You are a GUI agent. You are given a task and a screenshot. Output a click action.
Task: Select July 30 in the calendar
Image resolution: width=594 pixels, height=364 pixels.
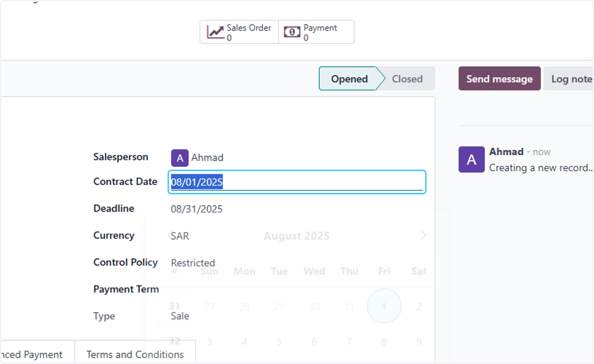coord(314,307)
